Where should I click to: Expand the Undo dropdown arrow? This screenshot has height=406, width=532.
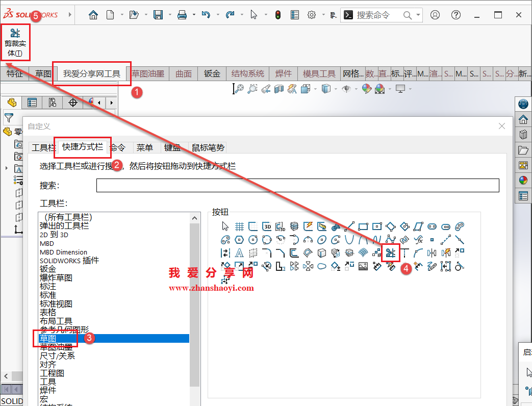click(217, 15)
